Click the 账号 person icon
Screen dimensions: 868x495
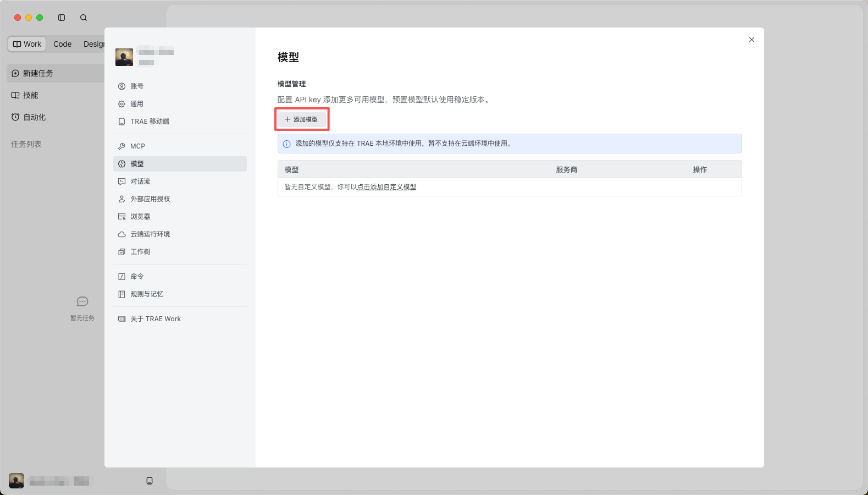pyautogui.click(x=122, y=86)
